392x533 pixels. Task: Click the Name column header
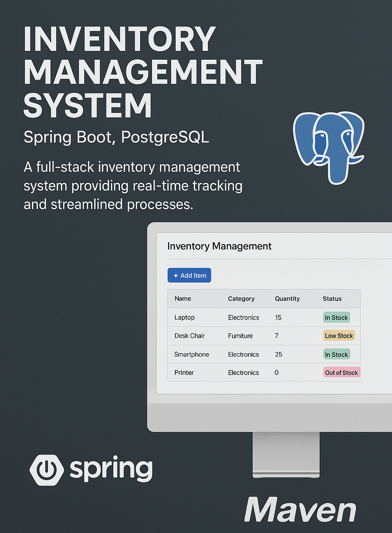tap(183, 298)
